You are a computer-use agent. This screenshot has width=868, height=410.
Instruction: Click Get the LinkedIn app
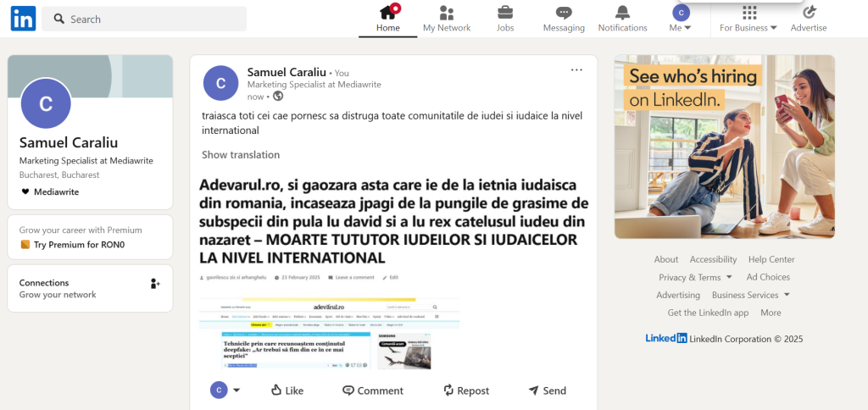coord(708,313)
